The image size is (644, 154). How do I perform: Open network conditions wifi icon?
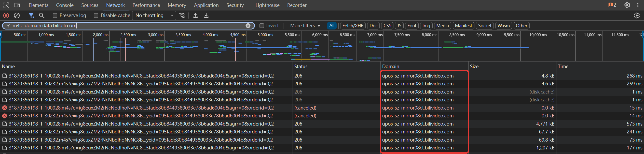pyautogui.click(x=182, y=16)
